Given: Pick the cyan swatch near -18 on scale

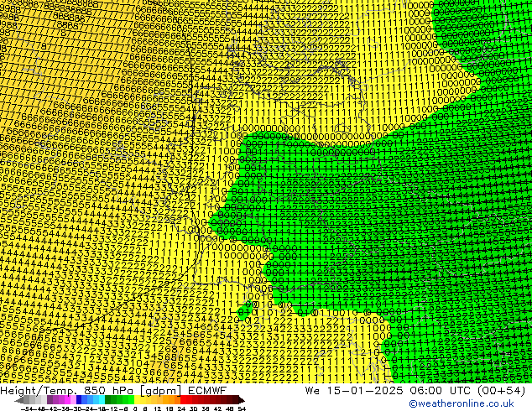Looking at the screenshot, I should [x=102, y=400].
